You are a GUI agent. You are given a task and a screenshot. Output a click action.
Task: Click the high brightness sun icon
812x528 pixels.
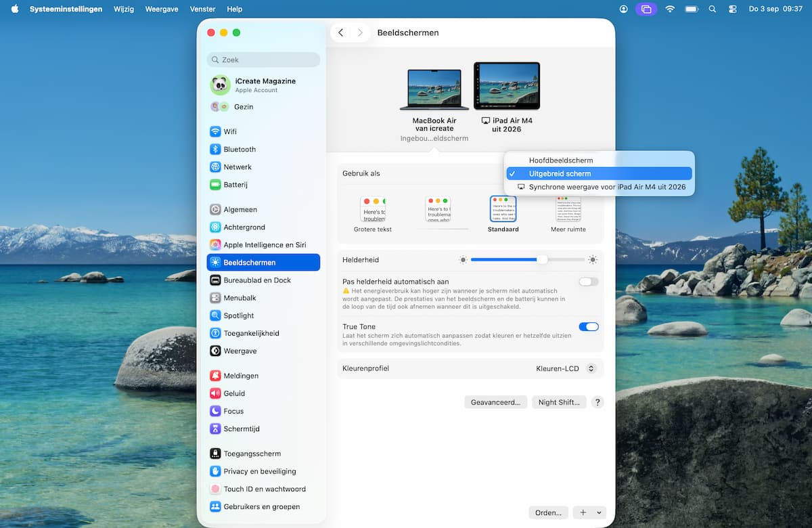coord(593,259)
